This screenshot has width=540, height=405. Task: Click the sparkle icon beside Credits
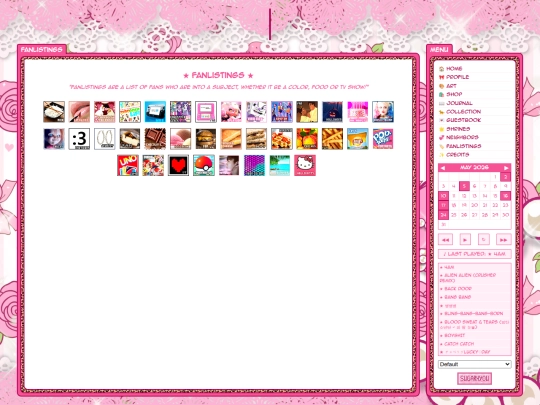[442, 155]
